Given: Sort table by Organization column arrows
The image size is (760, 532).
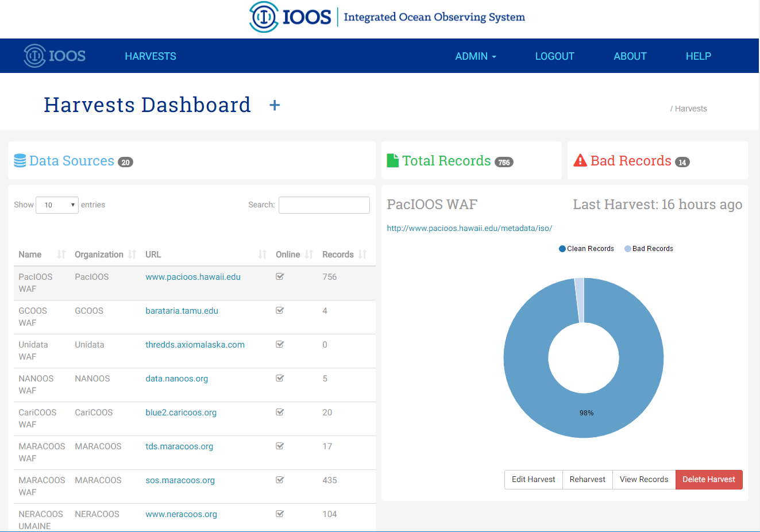Looking at the screenshot, I should 132,255.
